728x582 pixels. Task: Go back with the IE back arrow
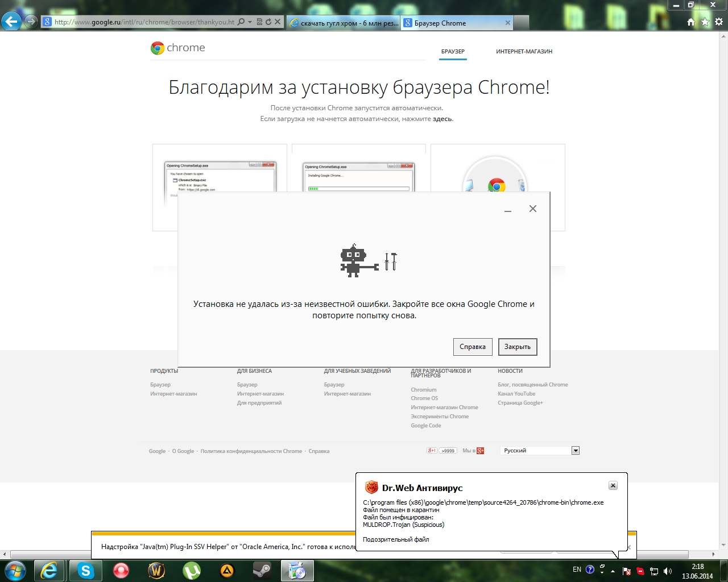pos(11,22)
